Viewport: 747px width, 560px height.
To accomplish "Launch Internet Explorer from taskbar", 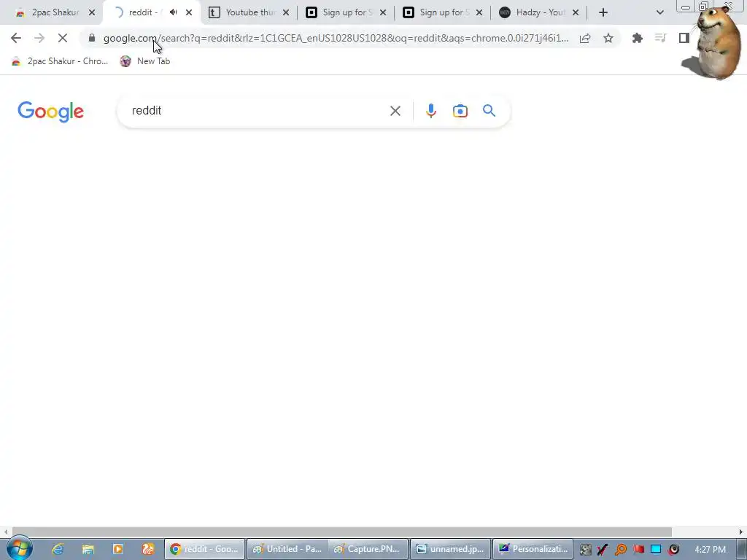I will click(x=58, y=549).
